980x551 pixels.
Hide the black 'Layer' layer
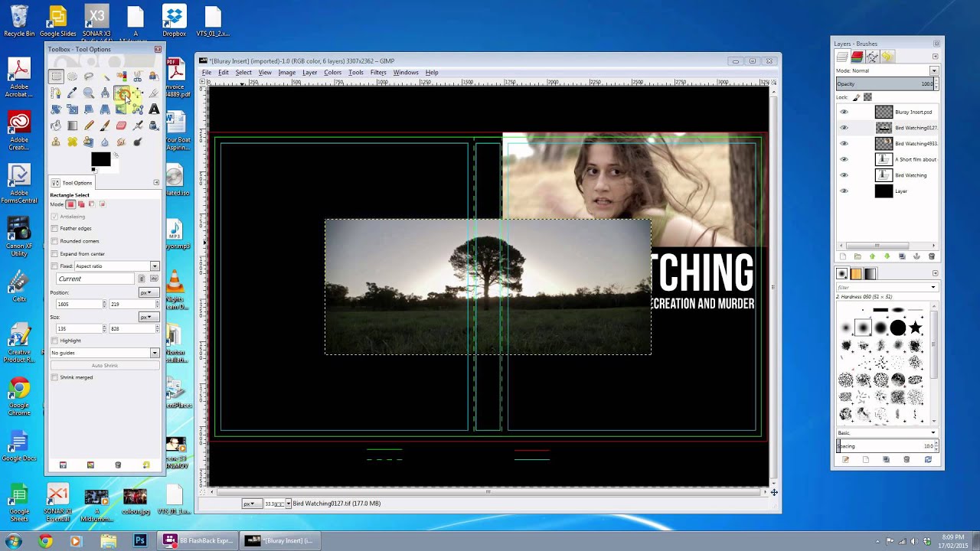click(844, 191)
